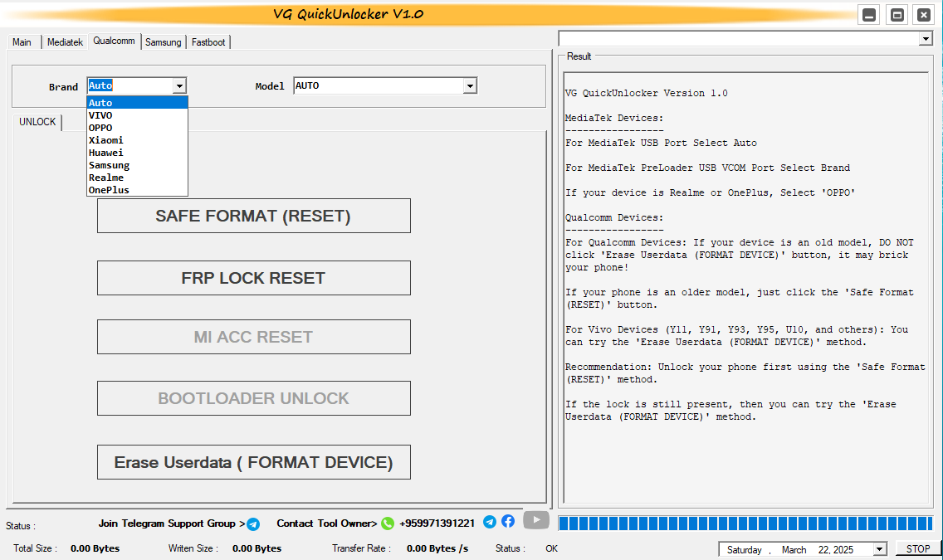Open the Telegram support group icon
The height and width of the screenshot is (560, 943).
(253, 523)
